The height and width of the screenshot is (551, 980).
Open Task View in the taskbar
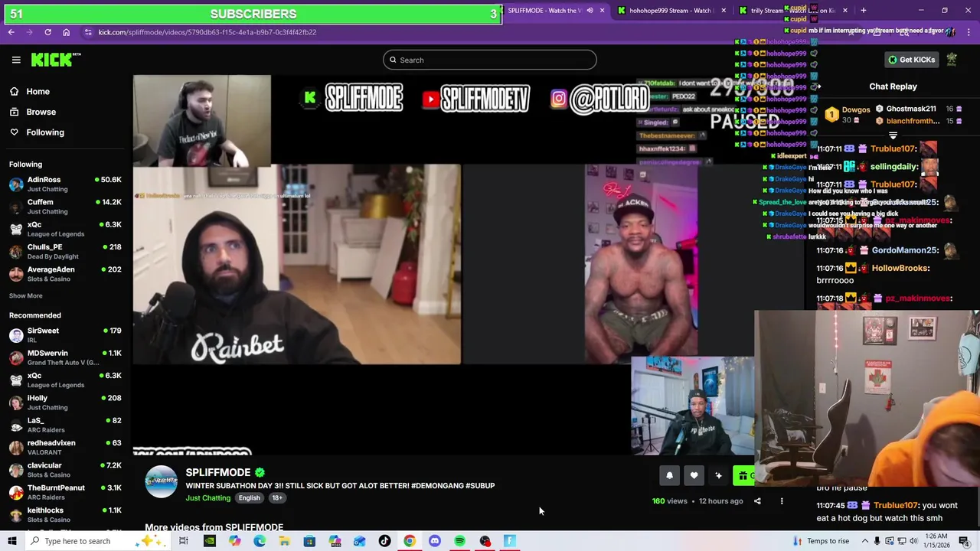184,541
